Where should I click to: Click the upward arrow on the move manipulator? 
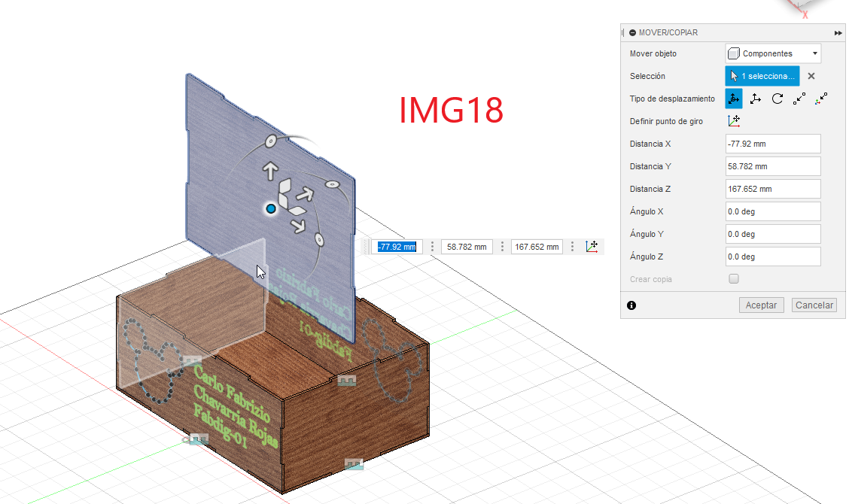click(x=270, y=171)
